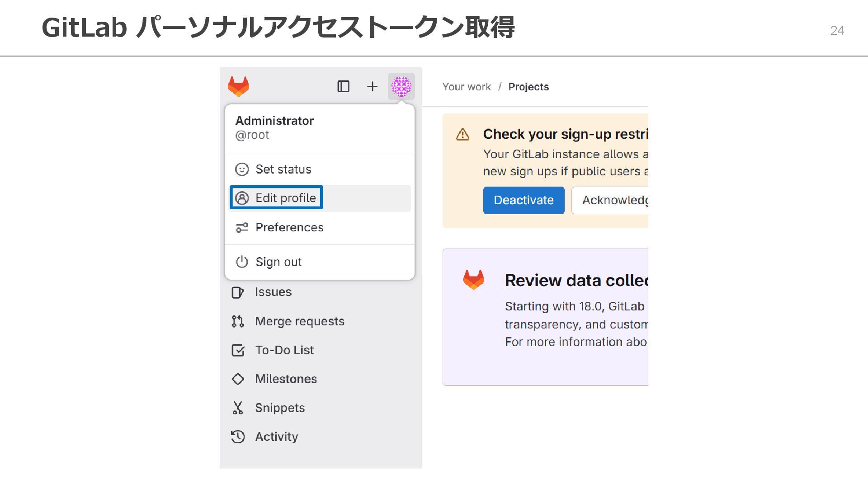Open the To-Do List icon
868x488 pixels.
click(x=238, y=350)
